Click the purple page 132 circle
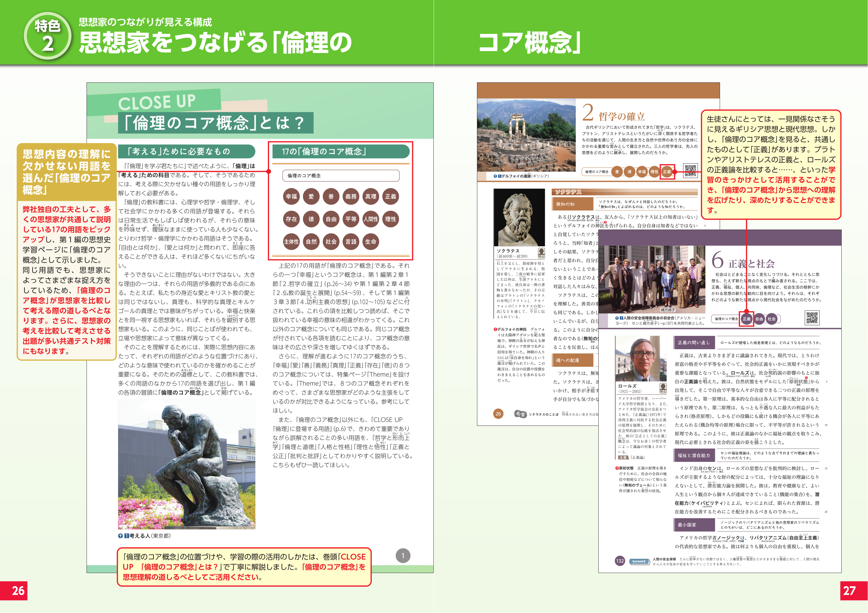This screenshot has width=868, height=613. click(x=620, y=561)
